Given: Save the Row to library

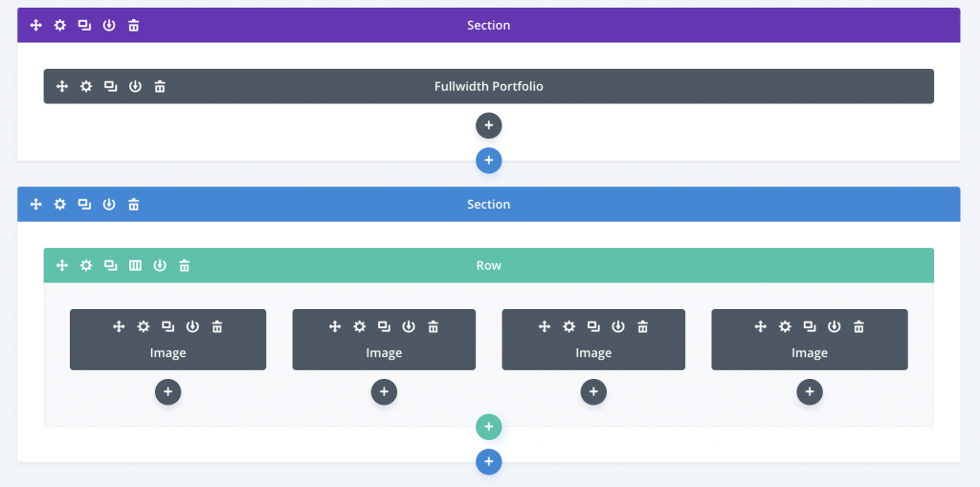Looking at the screenshot, I should point(160,265).
